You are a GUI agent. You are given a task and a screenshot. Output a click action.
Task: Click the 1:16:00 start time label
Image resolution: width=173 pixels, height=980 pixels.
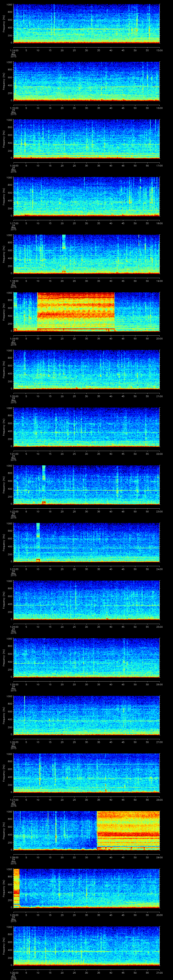coord(14,166)
